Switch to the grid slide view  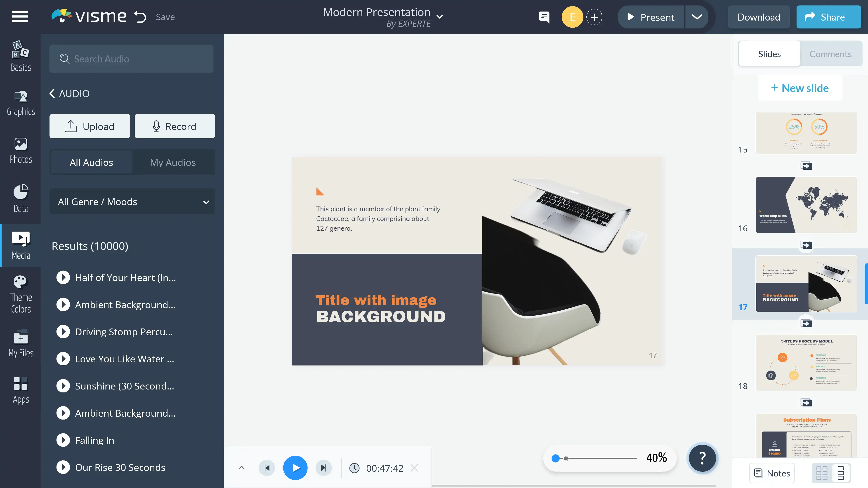point(822,473)
